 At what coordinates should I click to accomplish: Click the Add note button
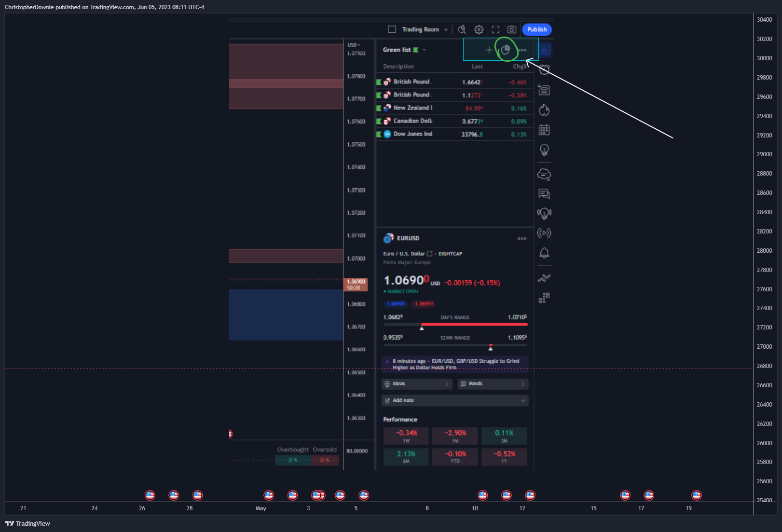[x=455, y=401]
